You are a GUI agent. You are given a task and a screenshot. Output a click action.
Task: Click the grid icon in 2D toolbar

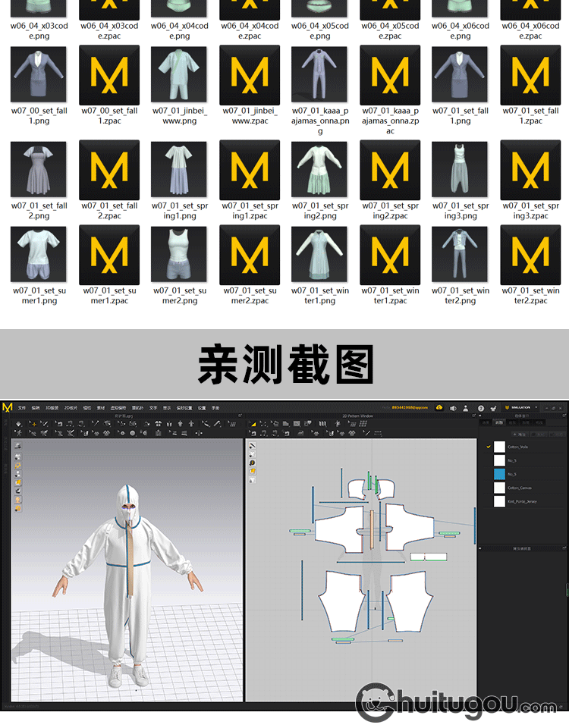click(x=363, y=423)
